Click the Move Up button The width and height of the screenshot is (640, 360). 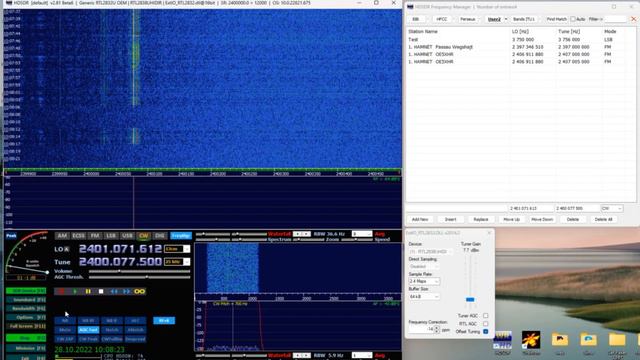[511, 220]
